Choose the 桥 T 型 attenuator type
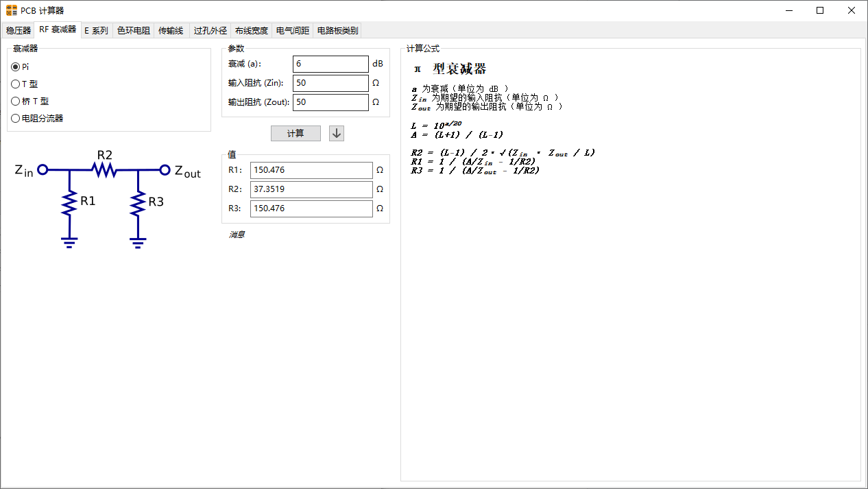This screenshot has width=868, height=489. (16, 101)
